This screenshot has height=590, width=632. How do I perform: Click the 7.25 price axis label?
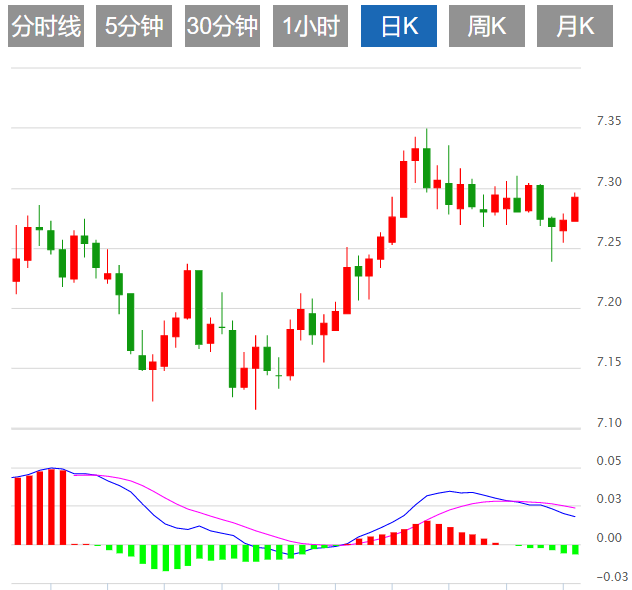pyautogui.click(x=609, y=242)
